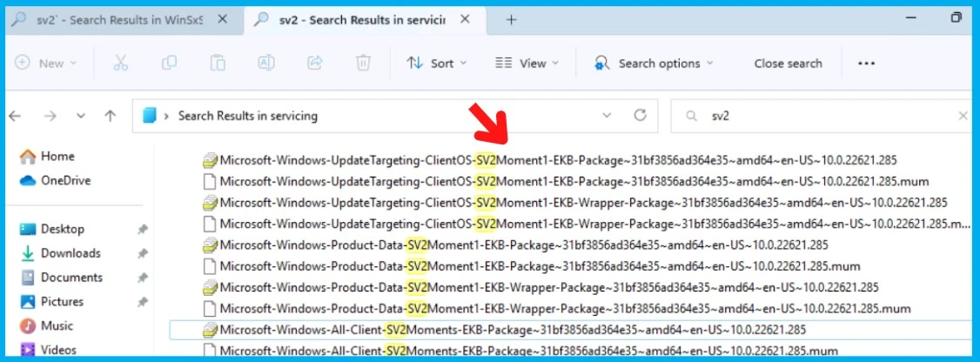Clear the sv2 search text
The width and height of the screenshot is (980, 362).
[963, 116]
